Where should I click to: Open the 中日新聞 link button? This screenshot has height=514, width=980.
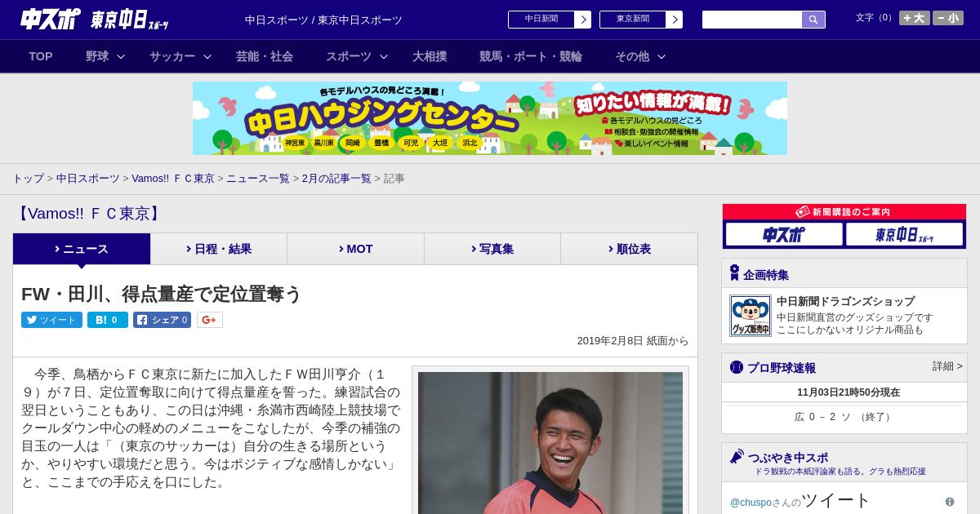pos(541,20)
